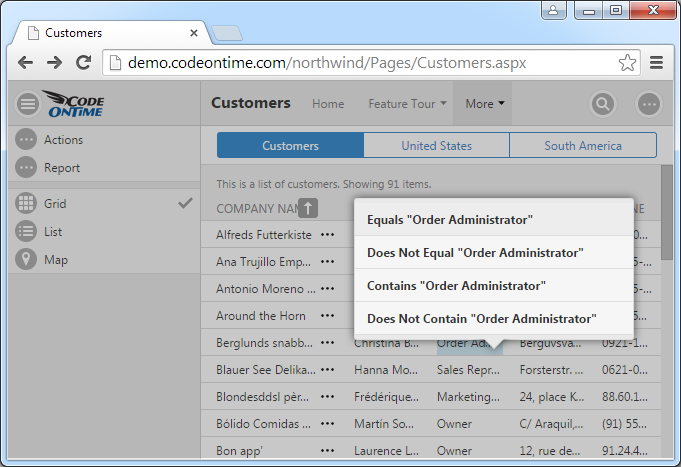Open row menu for Blauer See Delika...

coord(327,370)
